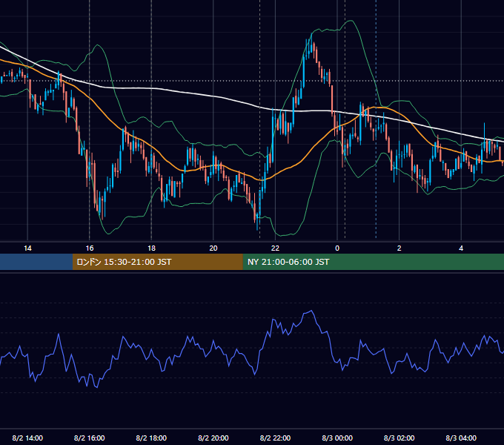Select the unlabeled blue session bar before London
The width and height of the screenshot is (504, 445).
[36, 262]
